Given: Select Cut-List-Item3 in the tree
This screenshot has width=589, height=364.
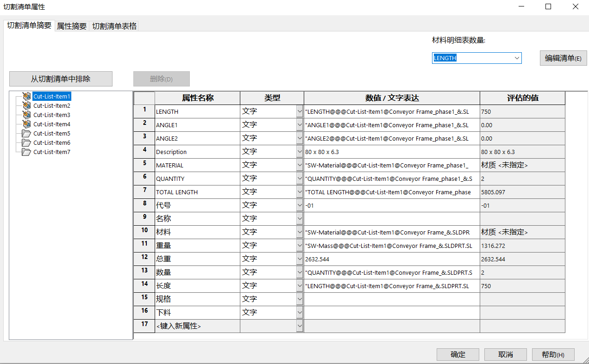Looking at the screenshot, I should pyautogui.click(x=52, y=115).
